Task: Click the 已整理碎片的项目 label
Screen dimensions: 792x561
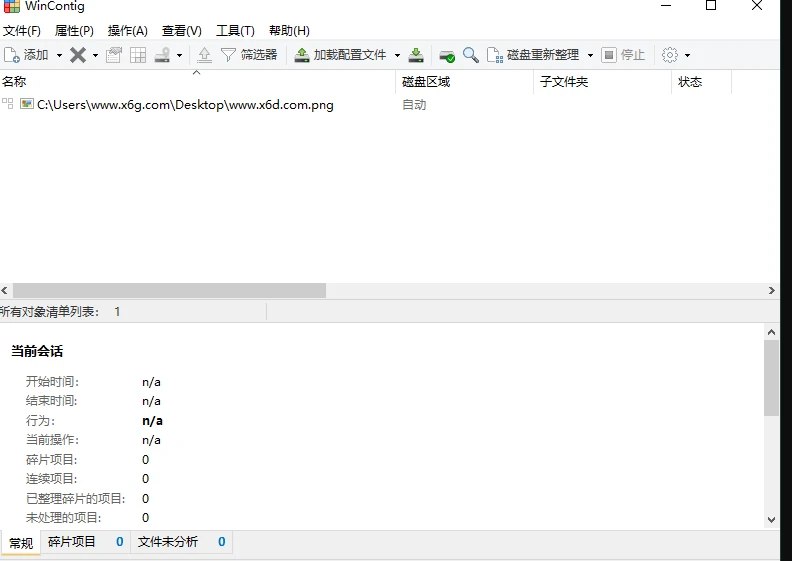Action: [76, 498]
